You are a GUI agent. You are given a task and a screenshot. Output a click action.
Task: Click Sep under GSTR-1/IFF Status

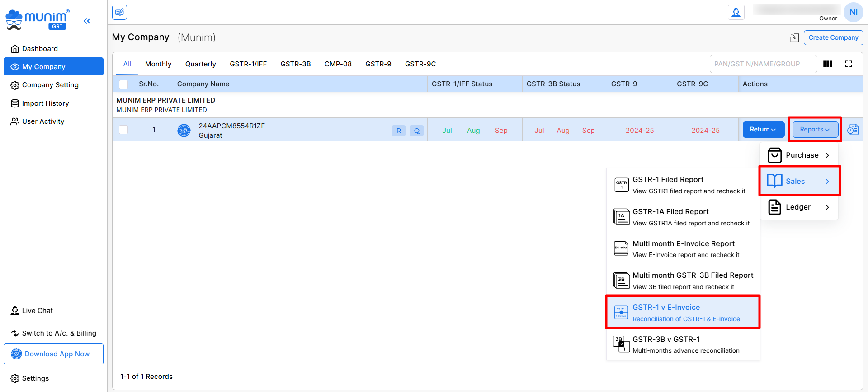[501, 131]
